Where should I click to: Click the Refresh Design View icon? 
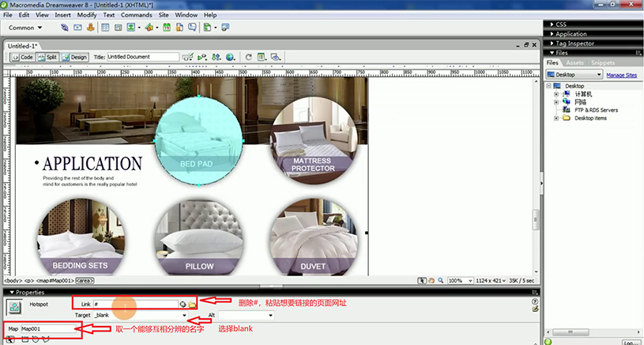249,57
